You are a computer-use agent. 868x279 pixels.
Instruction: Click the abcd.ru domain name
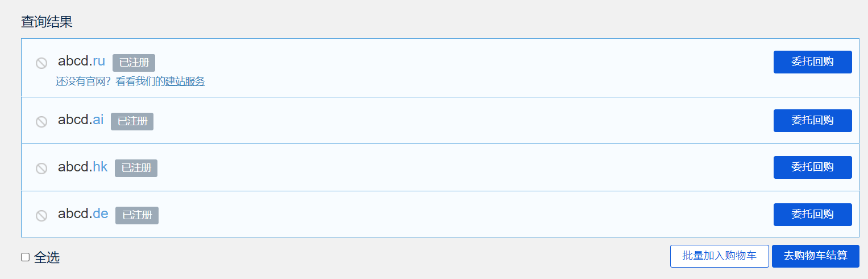81,61
